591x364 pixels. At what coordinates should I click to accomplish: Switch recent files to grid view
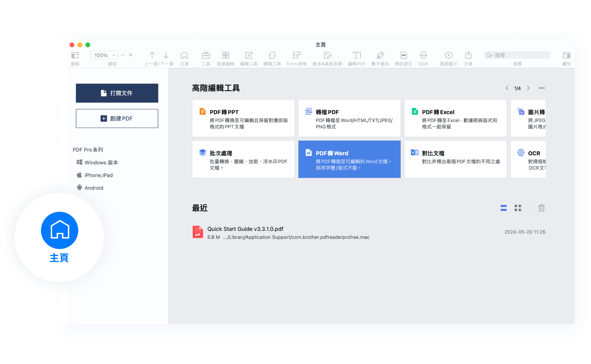pos(518,208)
